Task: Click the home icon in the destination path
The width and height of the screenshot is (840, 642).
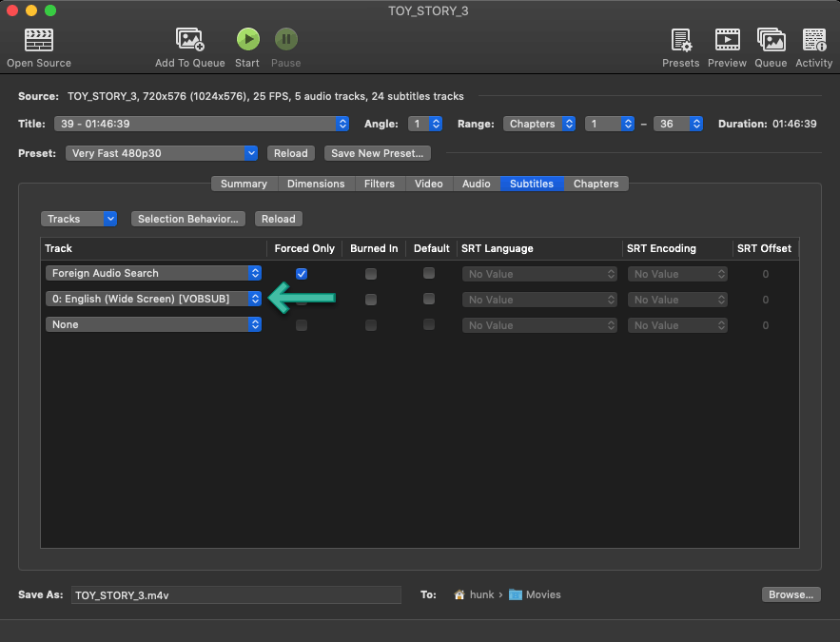Action: (459, 594)
